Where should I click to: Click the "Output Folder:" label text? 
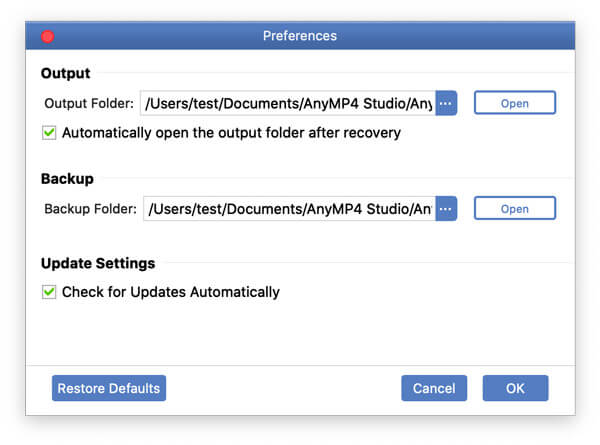[88, 103]
